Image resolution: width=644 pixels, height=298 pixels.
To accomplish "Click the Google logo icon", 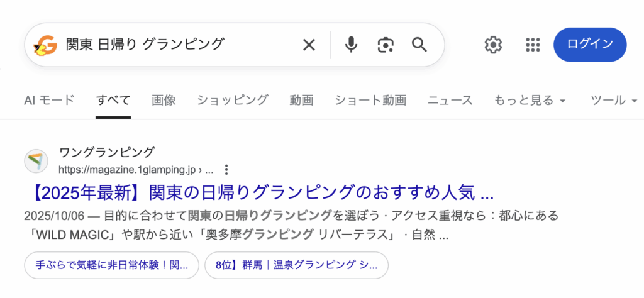I will point(45,45).
